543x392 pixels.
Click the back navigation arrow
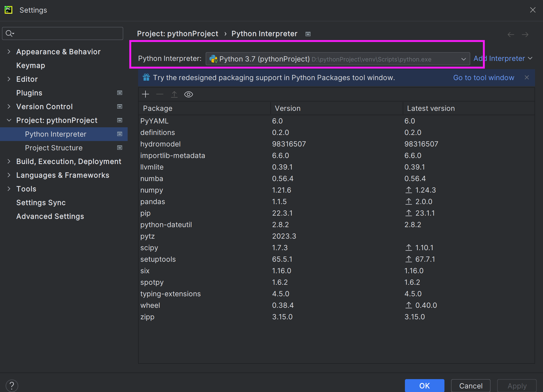pyautogui.click(x=511, y=34)
